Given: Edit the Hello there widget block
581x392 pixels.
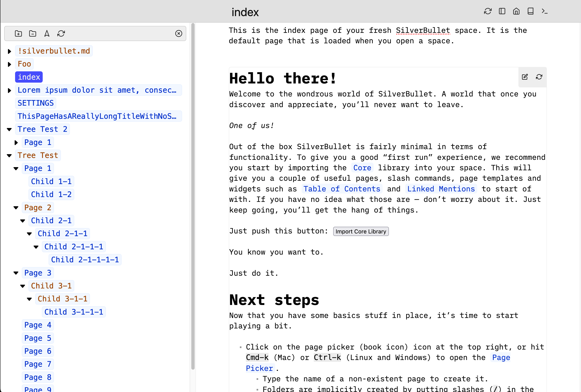Looking at the screenshot, I should (x=525, y=77).
